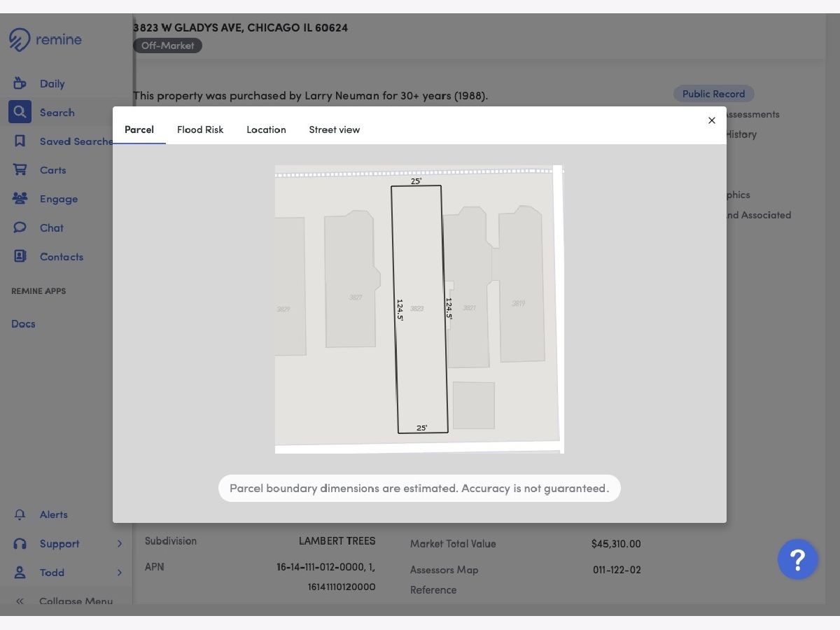Open the Alerts bell icon

click(x=20, y=514)
